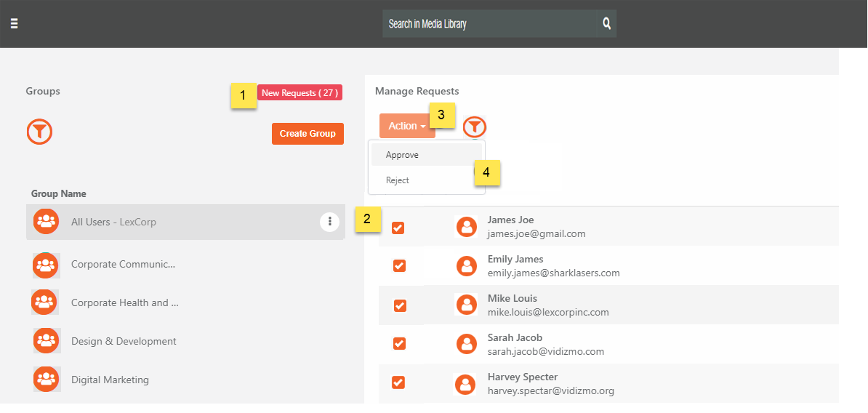Open the All Users - LexCorp three-dot menu
The image size is (868, 413).
coord(330,222)
